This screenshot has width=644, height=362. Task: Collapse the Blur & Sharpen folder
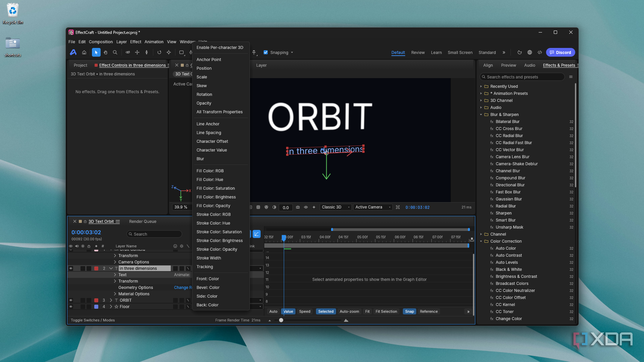point(481,115)
